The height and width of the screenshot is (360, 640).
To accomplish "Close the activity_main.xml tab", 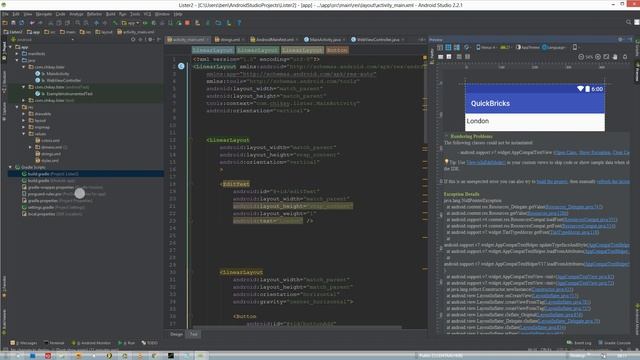I will coord(208,40).
